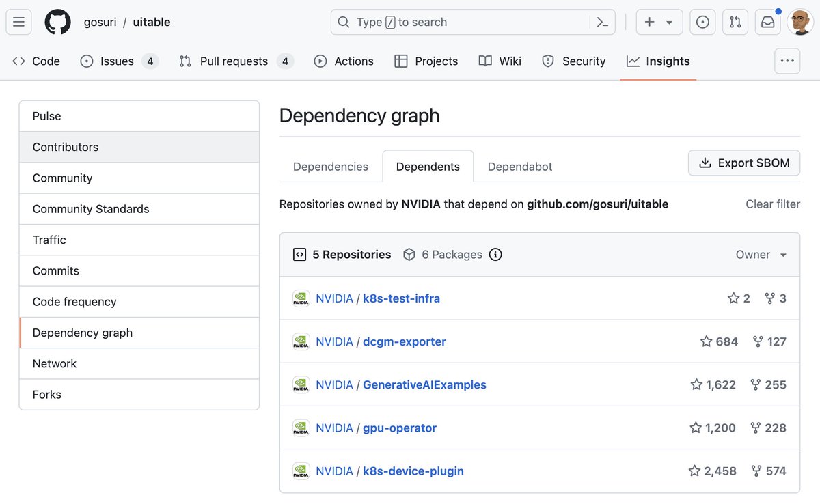Click NVIDIA avatar beside k8s-test-infra
The height and width of the screenshot is (504, 820).
click(x=301, y=298)
